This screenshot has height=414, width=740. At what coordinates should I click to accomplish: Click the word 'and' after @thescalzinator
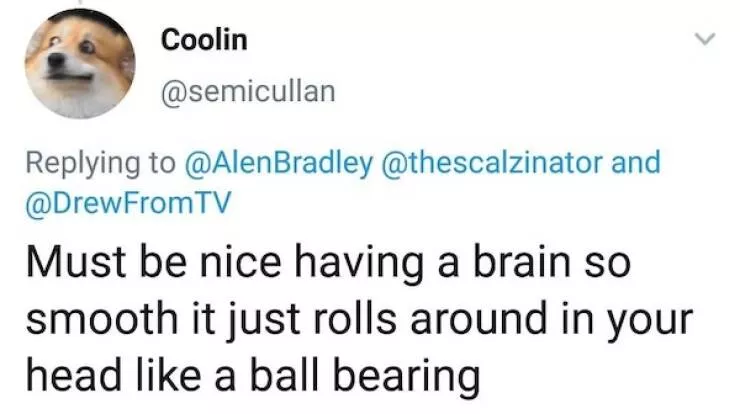(x=636, y=163)
